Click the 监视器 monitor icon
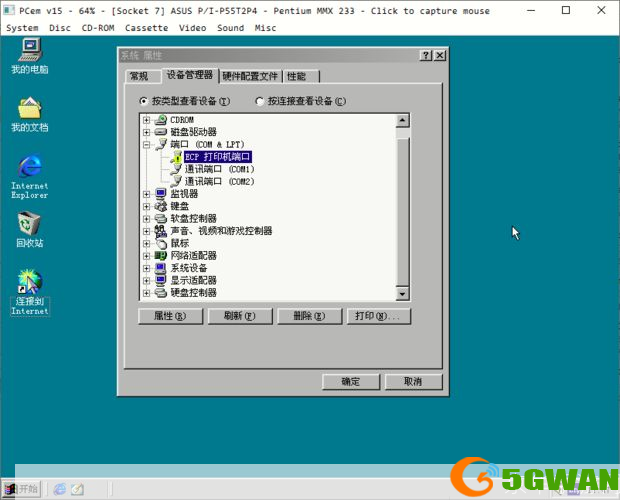 point(161,194)
